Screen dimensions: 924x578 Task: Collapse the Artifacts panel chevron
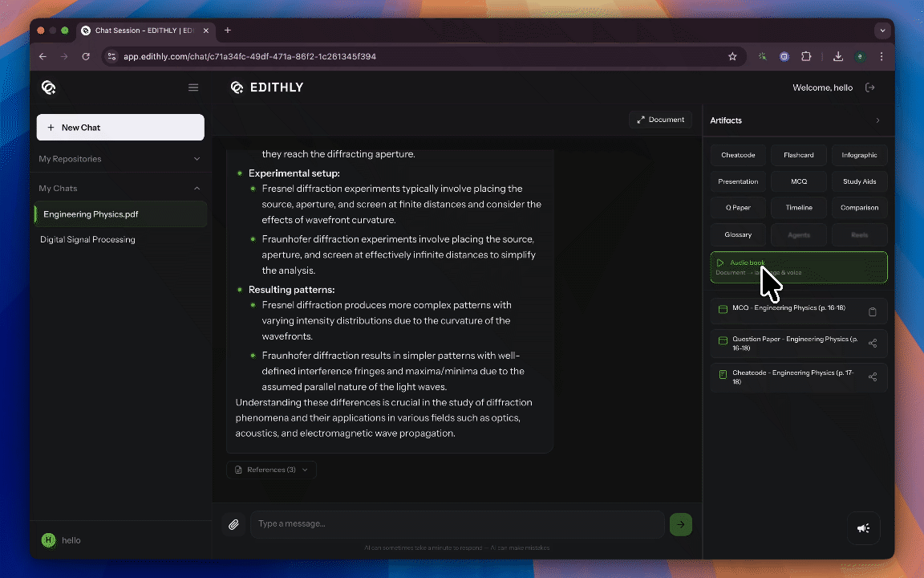878,120
